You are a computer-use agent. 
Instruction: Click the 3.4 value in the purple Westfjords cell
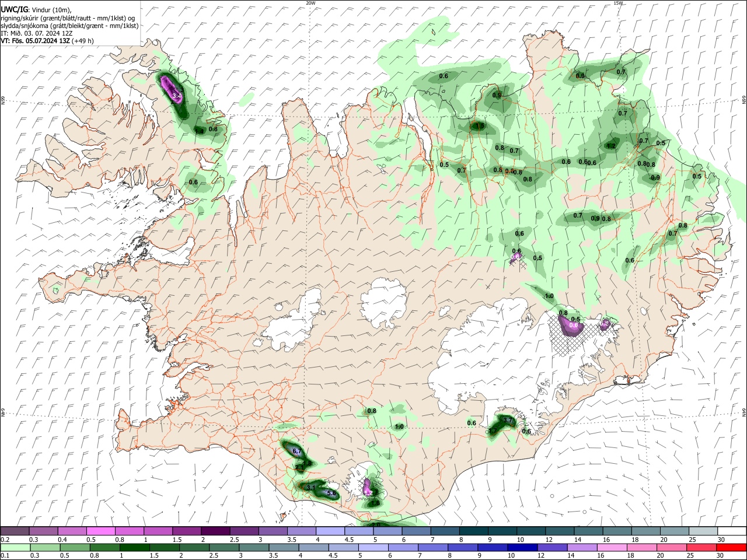coord(177,94)
